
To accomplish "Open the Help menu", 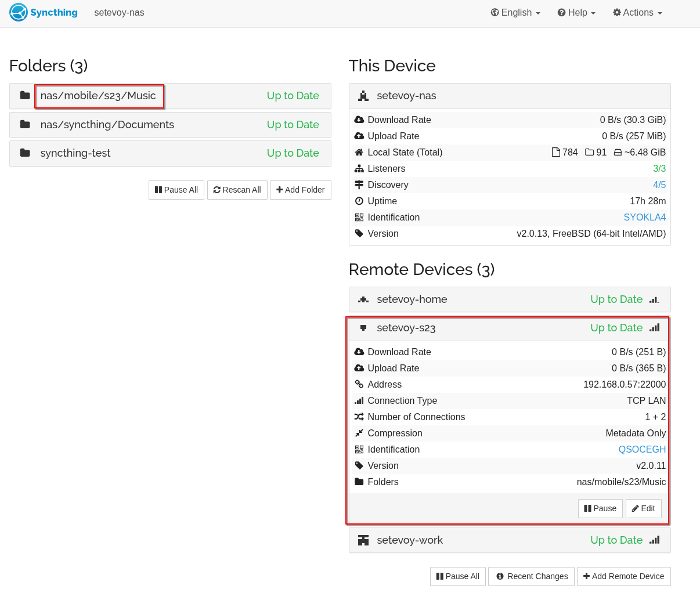I will [576, 13].
